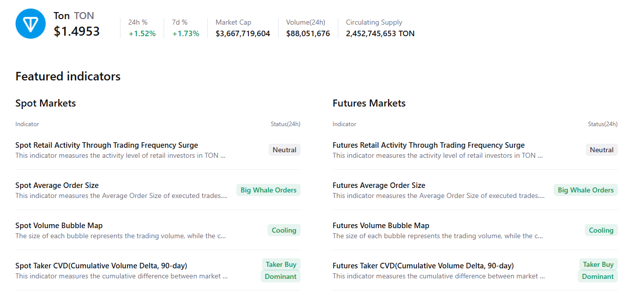This screenshot has height=300, width=644.
Task: Click the Status(24h) column header in Spot Markets
Action: pyautogui.click(x=286, y=124)
